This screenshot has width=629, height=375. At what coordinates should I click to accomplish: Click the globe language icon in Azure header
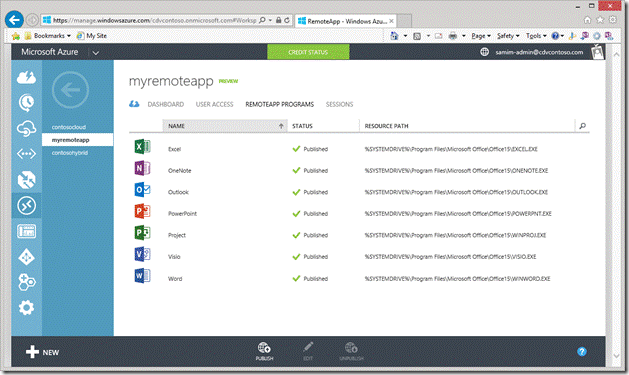coord(485,52)
